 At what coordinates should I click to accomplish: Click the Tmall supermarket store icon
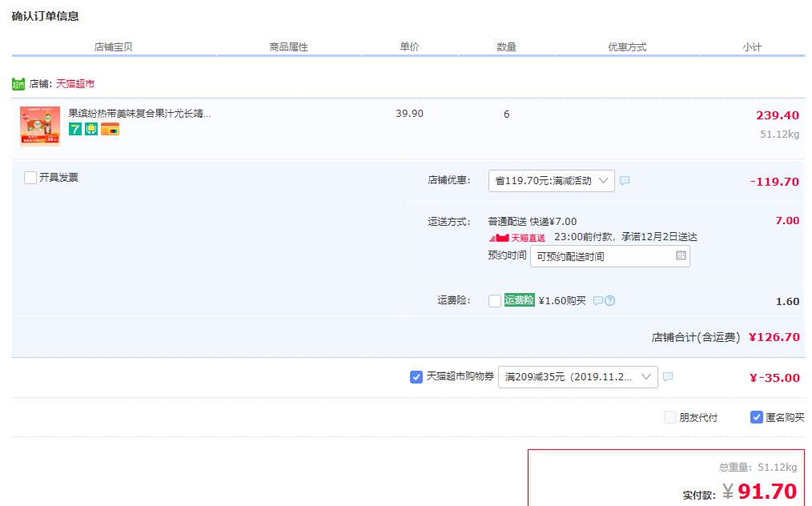click(18, 84)
